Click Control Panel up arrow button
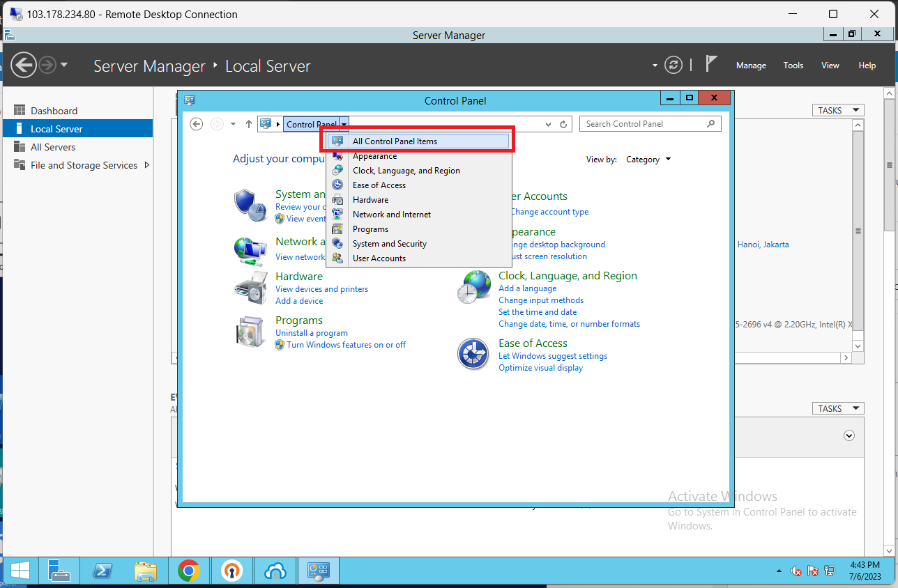The image size is (898, 588). (249, 124)
